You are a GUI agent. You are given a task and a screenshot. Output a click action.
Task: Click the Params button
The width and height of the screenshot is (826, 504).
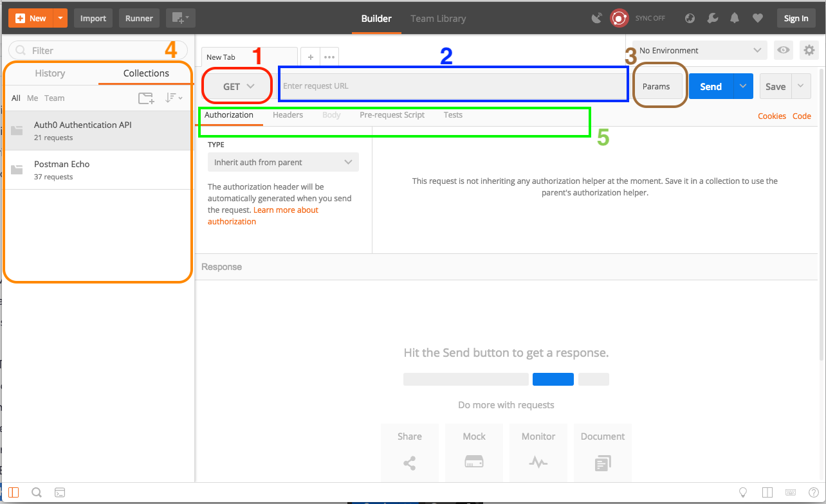(x=656, y=86)
